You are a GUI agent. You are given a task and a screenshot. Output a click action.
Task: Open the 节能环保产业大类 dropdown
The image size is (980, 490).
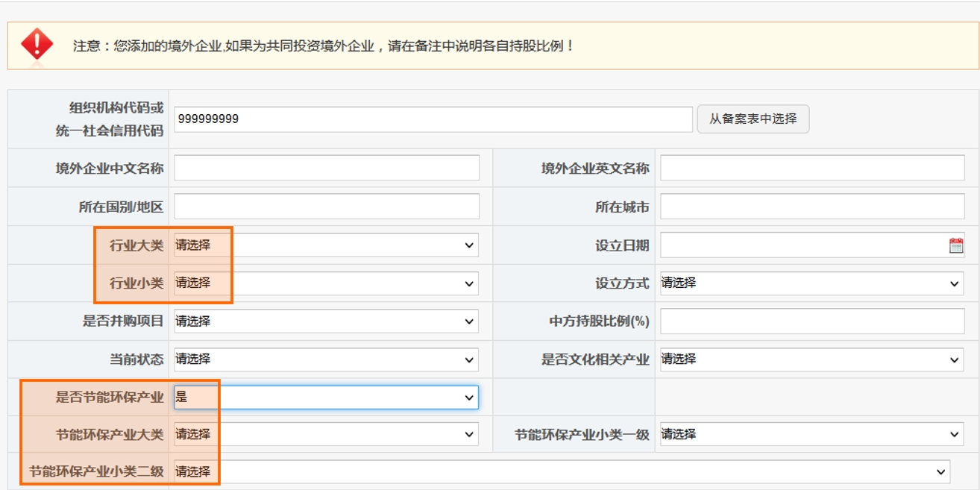click(326, 434)
